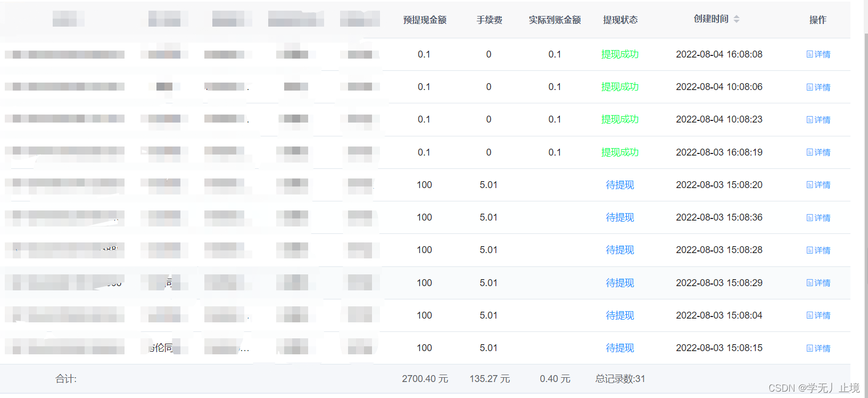Viewport: 868px width, 398px height.
Task: Click timestamp 2022-08-04 10:08:23
Action: [719, 119]
